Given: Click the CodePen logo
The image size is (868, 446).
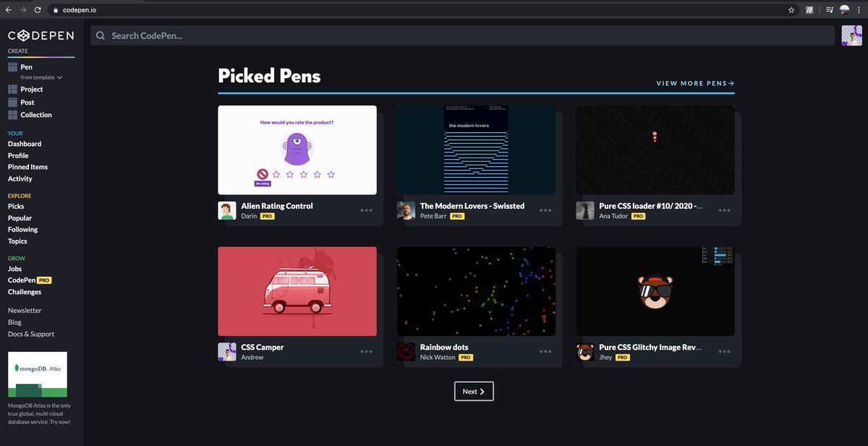Looking at the screenshot, I should tap(41, 35).
